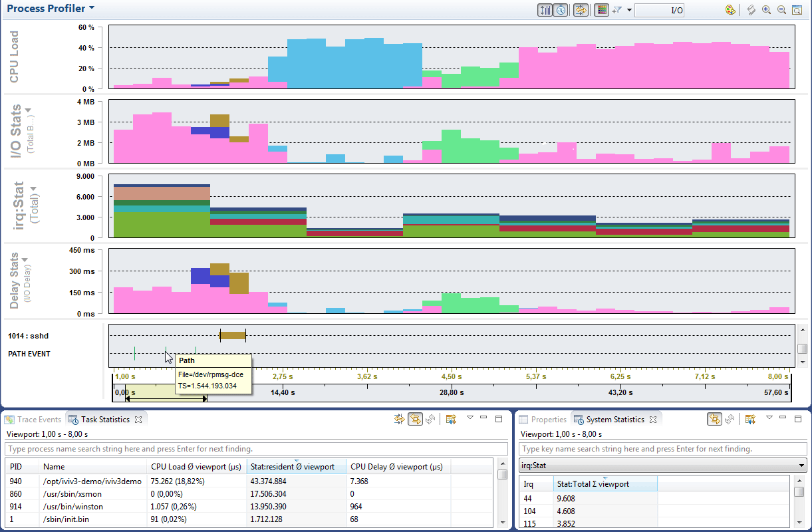Maximize the Task Statistics panel
This screenshot has height=532, width=812.
(x=499, y=419)
